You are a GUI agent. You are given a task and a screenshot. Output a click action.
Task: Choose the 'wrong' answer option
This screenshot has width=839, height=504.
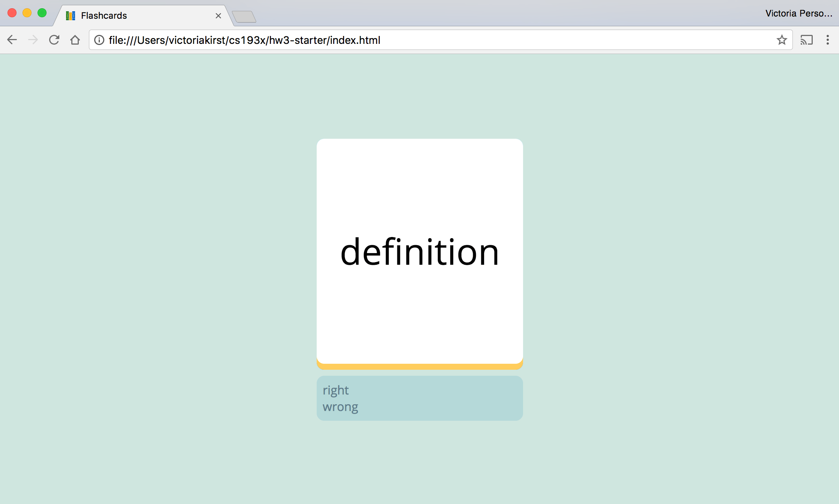pyautogui.click(x=340, y=406)
